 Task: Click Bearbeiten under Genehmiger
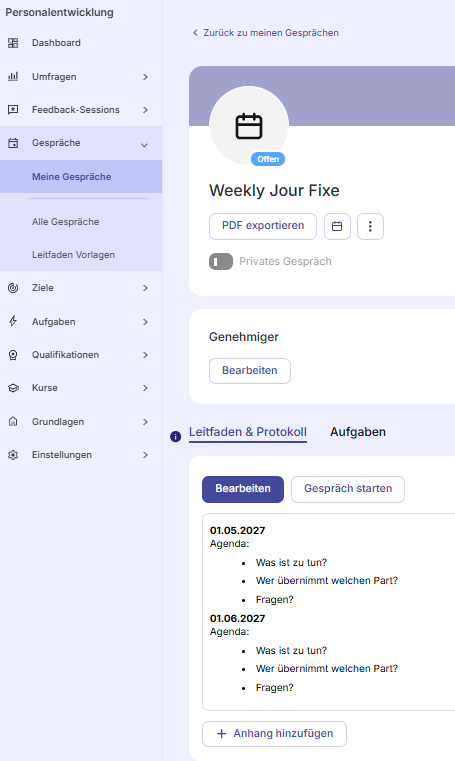click(250, 371)
